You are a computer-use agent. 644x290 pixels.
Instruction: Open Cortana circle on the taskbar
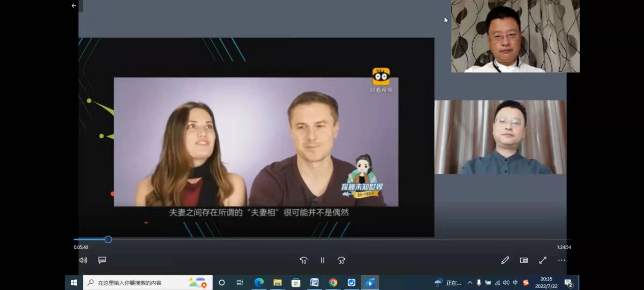coord(222,282)
